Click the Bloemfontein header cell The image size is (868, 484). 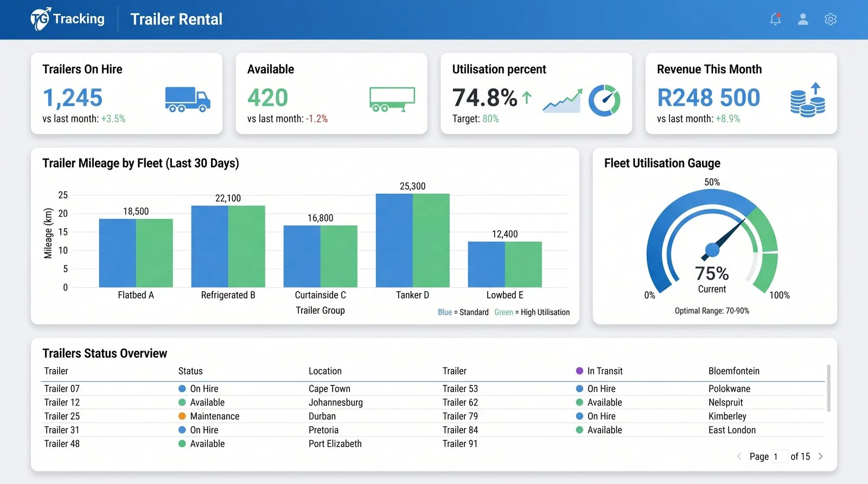point(734,371)
